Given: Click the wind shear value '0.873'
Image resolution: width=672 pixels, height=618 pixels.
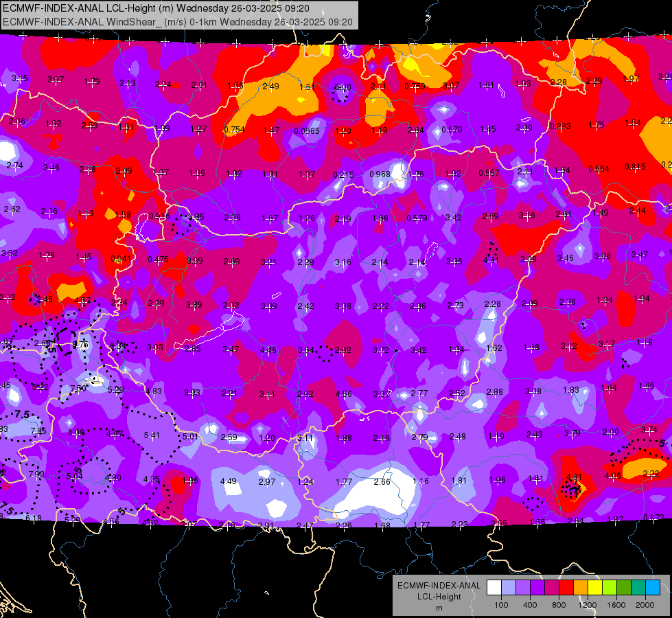Looking at the screenshot, I should coord(653,518).
